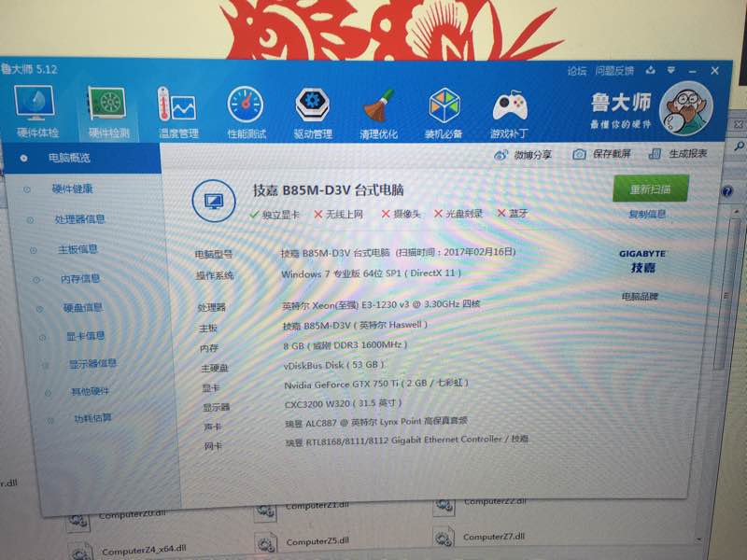The width and height of the screenshot is (747, 560).
Task: Open 功耗估算 power estimate
Action: pyautogui.click(x=92, y=418)
